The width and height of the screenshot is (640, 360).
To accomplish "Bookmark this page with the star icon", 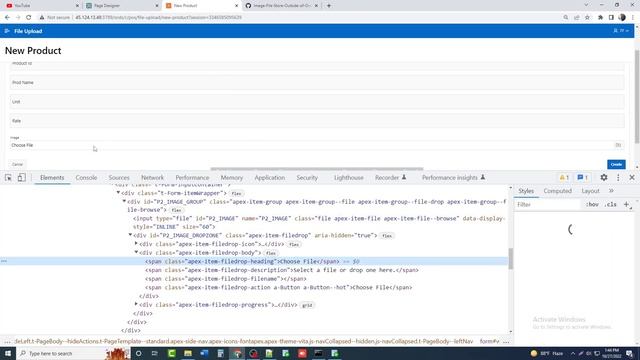I will 587,18.
